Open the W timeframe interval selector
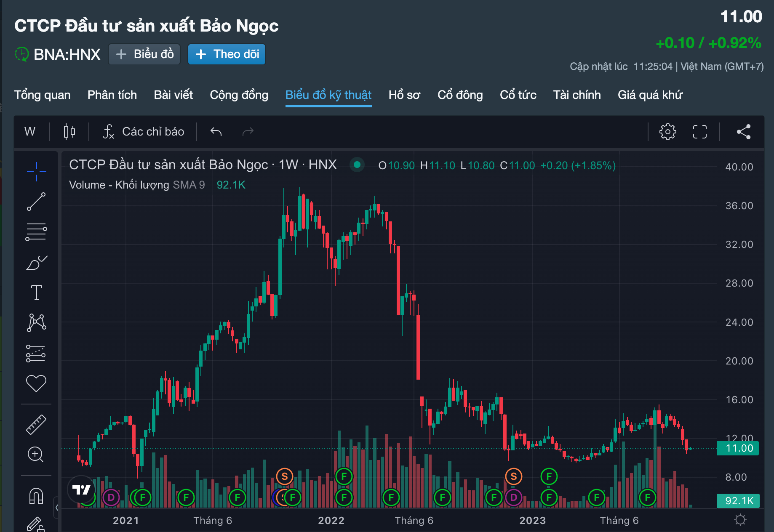 pos(30,132)
